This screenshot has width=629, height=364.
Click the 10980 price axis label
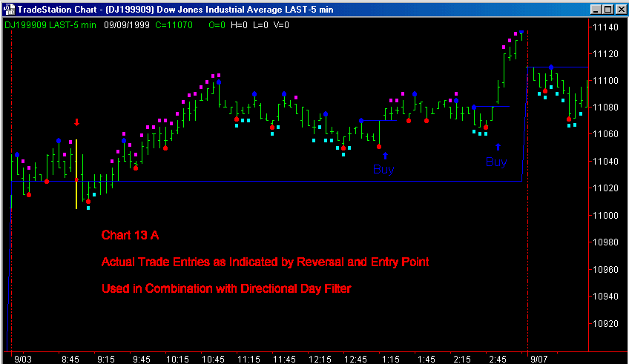click(606, 242)
